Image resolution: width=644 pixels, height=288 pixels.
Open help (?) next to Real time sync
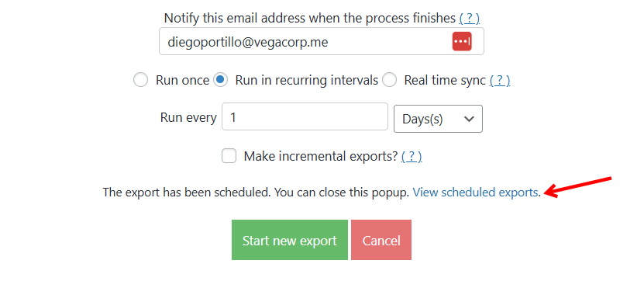(500, 80)
